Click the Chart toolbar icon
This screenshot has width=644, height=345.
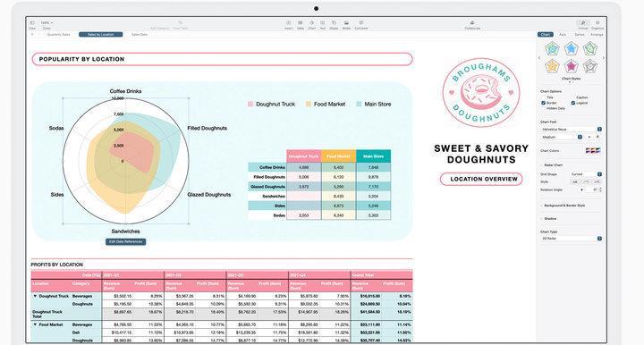312,25
